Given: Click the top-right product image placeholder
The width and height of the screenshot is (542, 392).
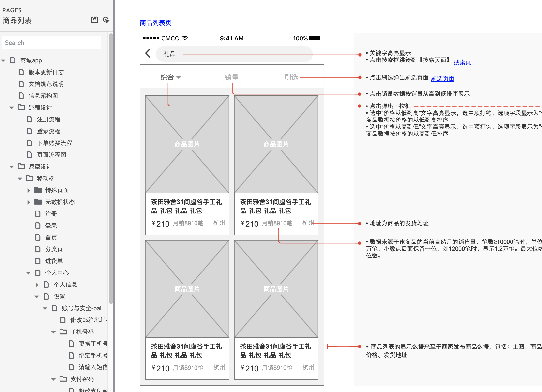Looking at the screenshot, I should [x=276, y=144].
